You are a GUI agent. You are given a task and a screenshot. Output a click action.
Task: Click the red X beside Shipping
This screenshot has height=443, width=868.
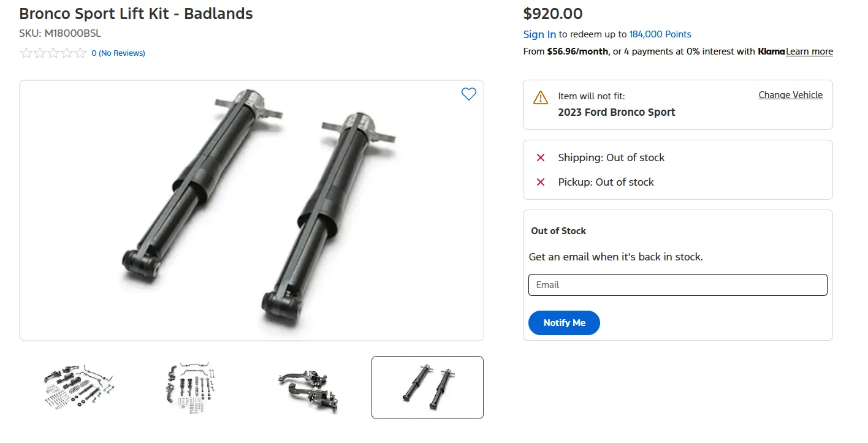pyautogui.click(x=541, y=157)
